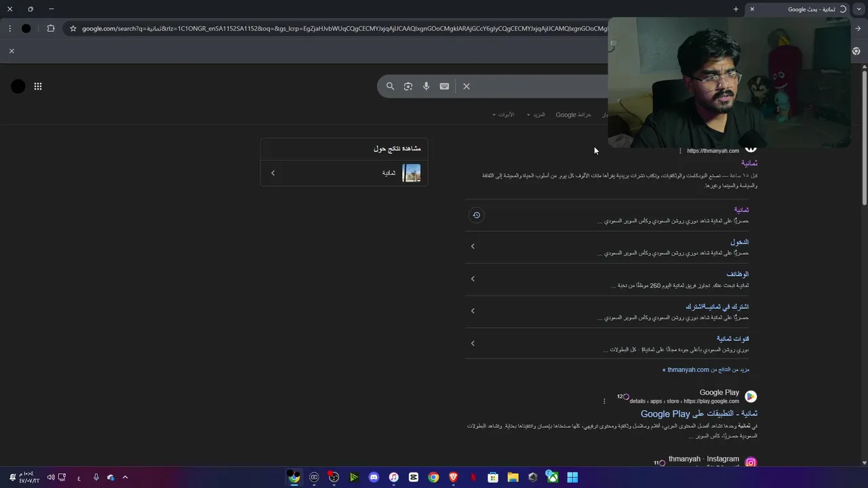Click the Instagram favicon
Screen dimensions: 868x488
[751, 462]
